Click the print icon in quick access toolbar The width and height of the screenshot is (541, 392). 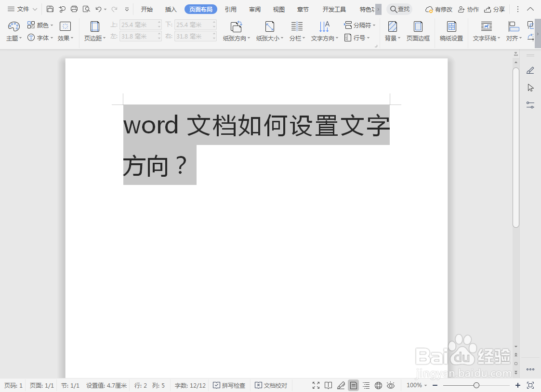tap(74, 9)
